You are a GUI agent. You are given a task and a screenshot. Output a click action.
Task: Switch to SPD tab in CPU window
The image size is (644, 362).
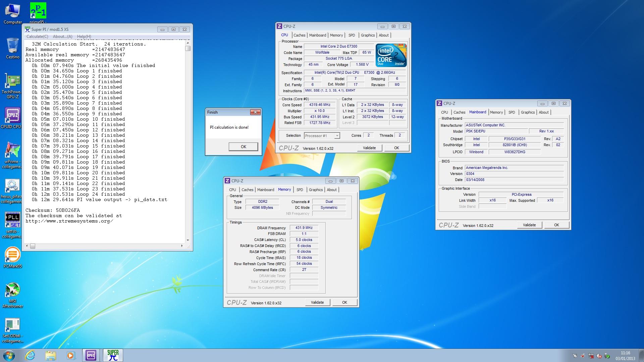coord(352,35)
